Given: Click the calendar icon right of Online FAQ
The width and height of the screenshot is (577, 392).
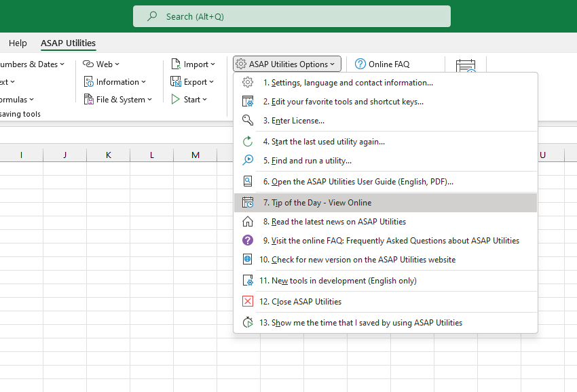Looking at the screenshot, I should (466, 66).
